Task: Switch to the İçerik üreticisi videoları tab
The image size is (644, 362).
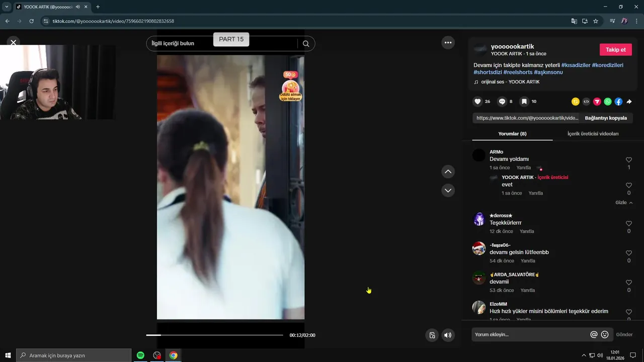Action: [x=593, y=134]
